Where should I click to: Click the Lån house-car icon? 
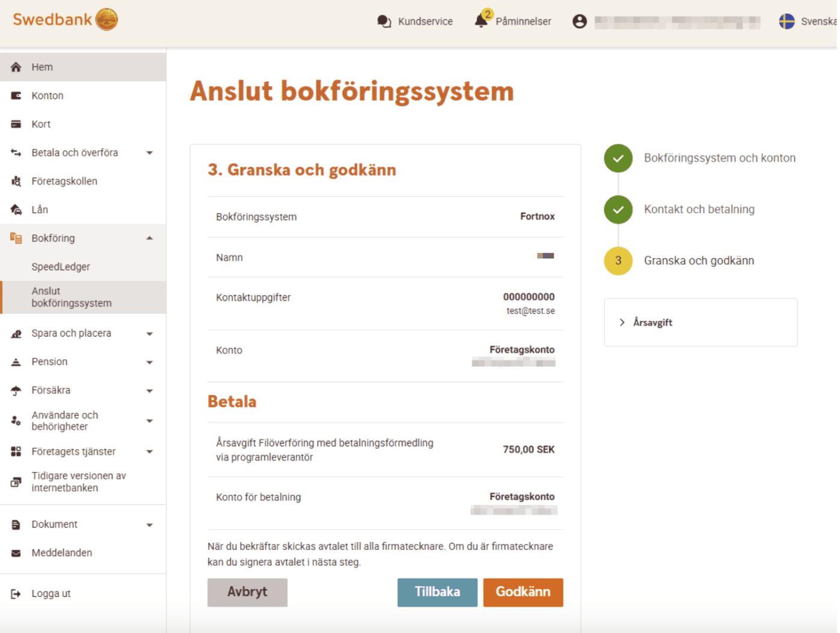click(x=16, y=209)
